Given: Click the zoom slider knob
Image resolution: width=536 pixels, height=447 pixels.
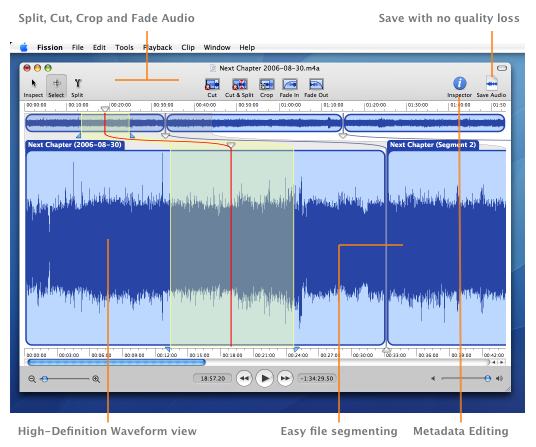Looking at the screenshot, I should (x=44, y=379).
